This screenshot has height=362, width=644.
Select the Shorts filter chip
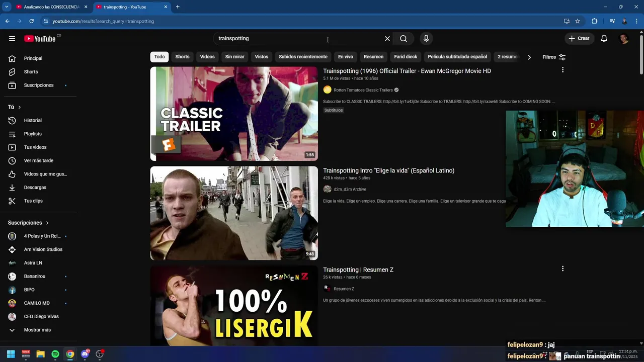tap(182, 57)
